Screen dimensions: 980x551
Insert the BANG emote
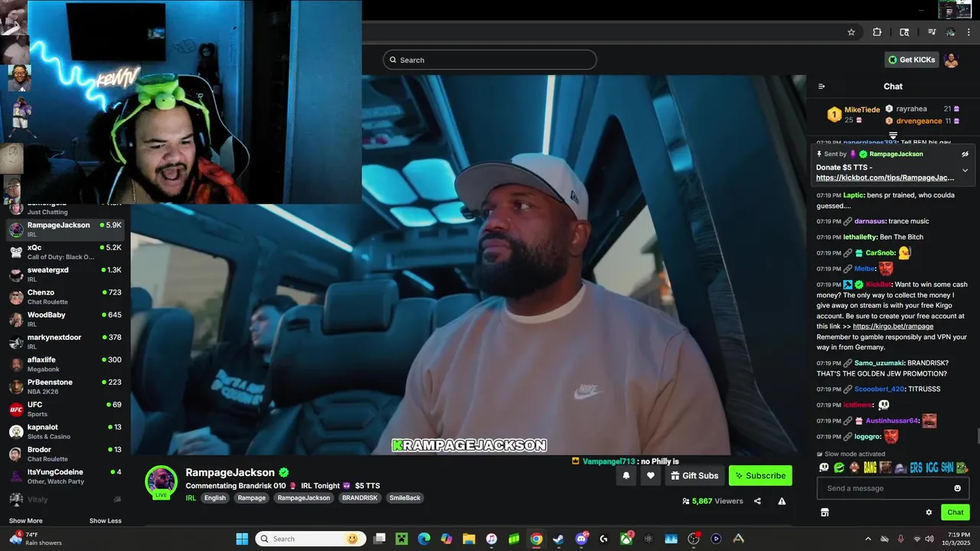tap(870, 467)
